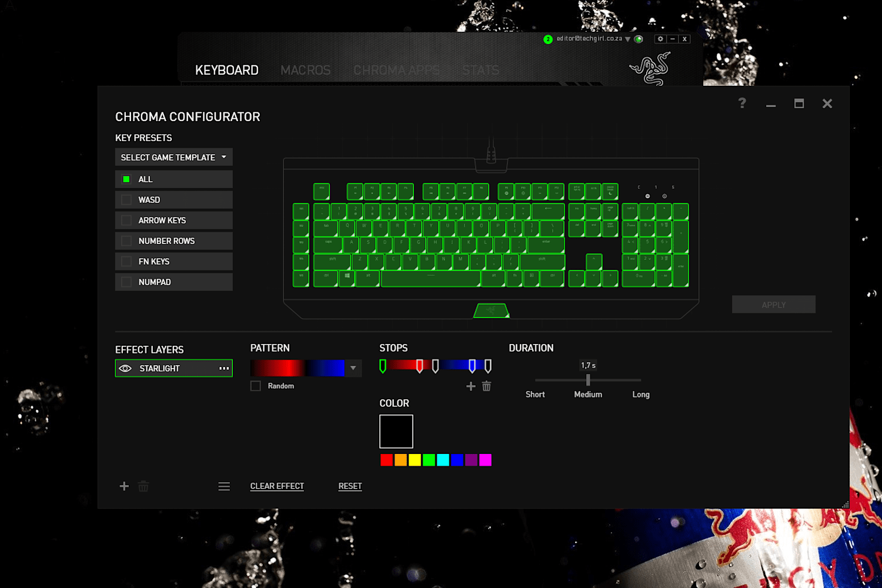Click the CLEAR EFFECT link
Image resolution: width=882 pixels, height=588 pixels.
(x=277, y=486)
